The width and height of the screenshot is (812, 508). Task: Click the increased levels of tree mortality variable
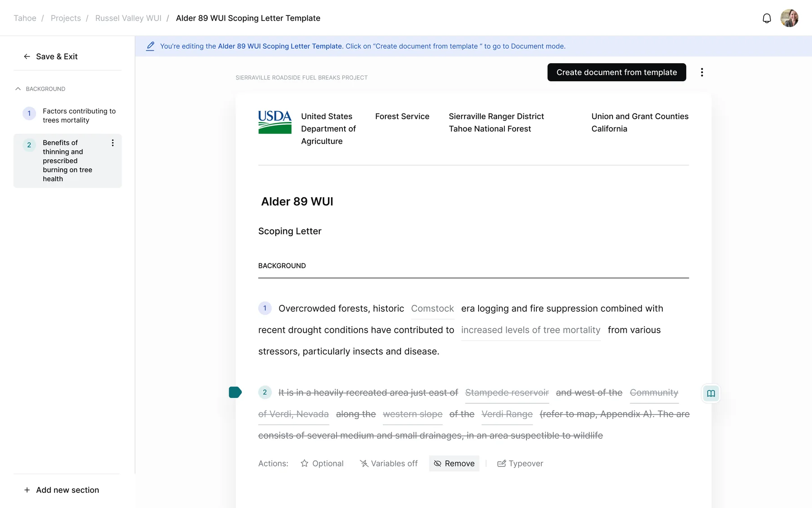pyautogui.click(x=531, y=330)
